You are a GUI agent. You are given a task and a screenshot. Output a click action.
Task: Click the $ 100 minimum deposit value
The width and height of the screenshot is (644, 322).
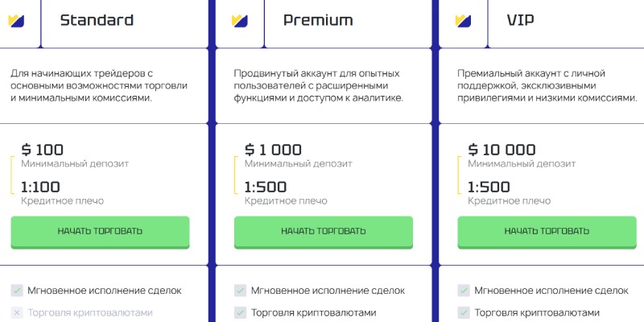pyautogui.click(x=43, y=150)
